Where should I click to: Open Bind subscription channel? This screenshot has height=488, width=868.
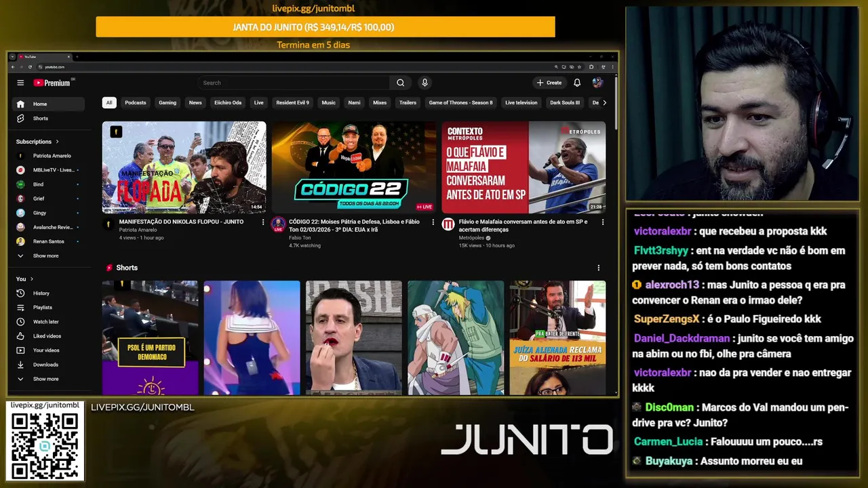(x=48, y=184)
